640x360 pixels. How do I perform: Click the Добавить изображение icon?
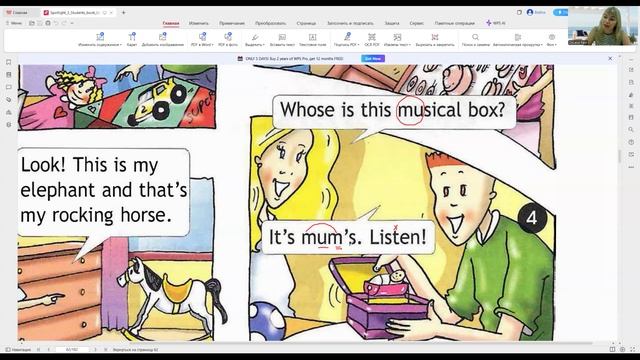pyautogui.click(x=162, y=37)
